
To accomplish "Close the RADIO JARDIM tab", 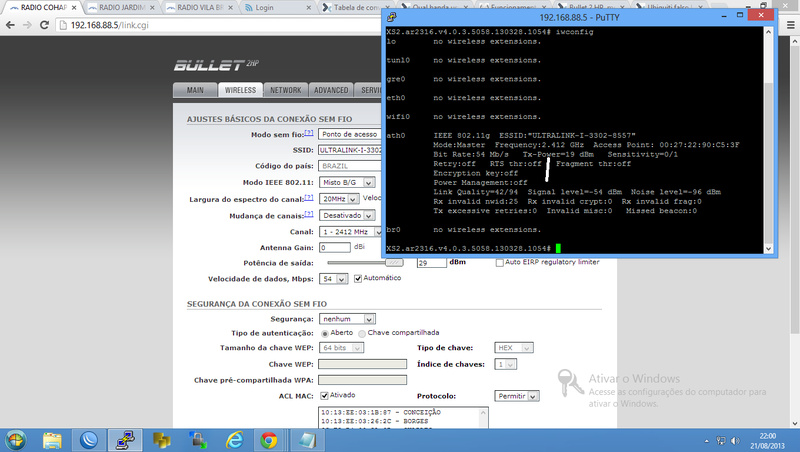I will [152, 8].
